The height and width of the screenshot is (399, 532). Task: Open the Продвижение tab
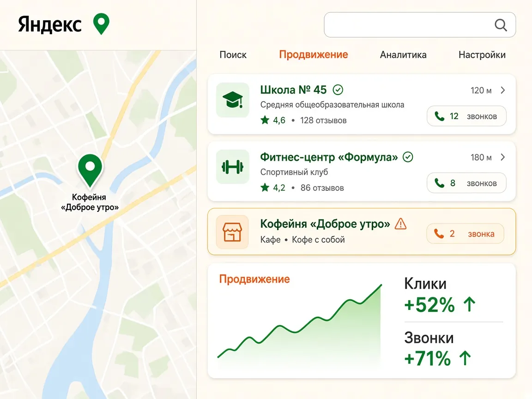tap(314, 54)
